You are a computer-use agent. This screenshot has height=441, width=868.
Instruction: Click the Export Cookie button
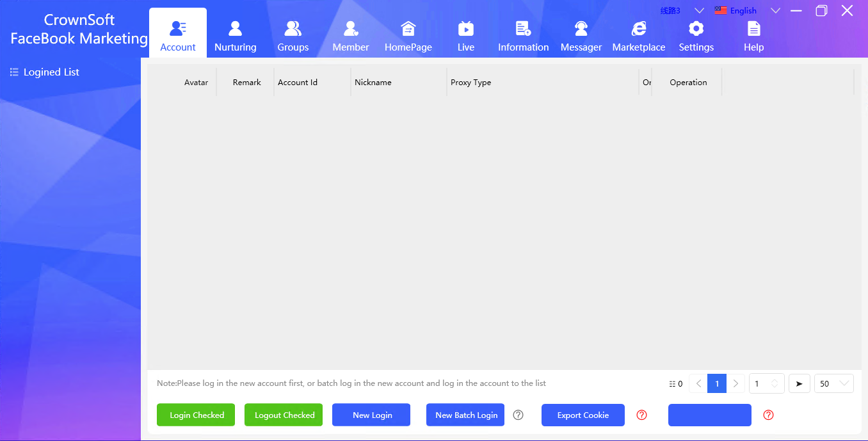pyautogui.click(x=583, y=415)
